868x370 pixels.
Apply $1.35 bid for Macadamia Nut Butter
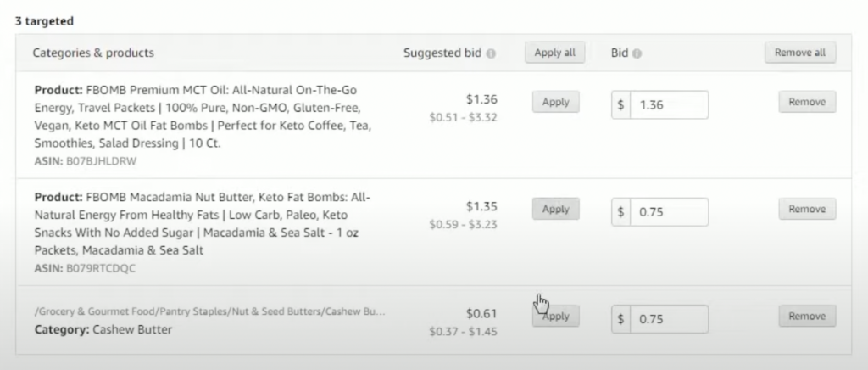556,209
